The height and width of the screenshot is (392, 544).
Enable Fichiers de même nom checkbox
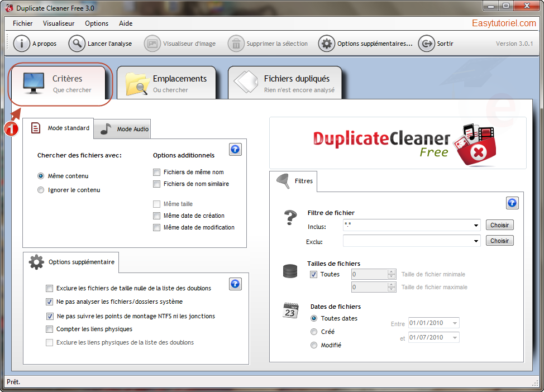[x=157, y=172]
